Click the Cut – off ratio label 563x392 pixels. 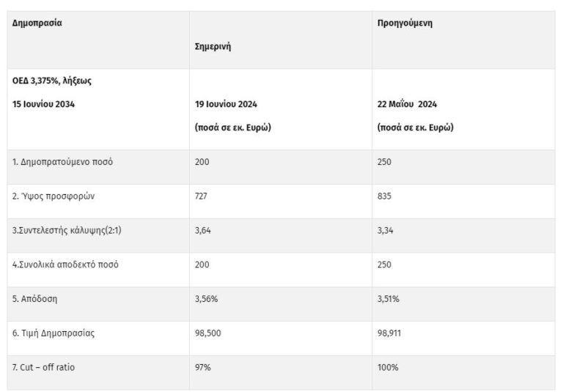pos(44,367)
